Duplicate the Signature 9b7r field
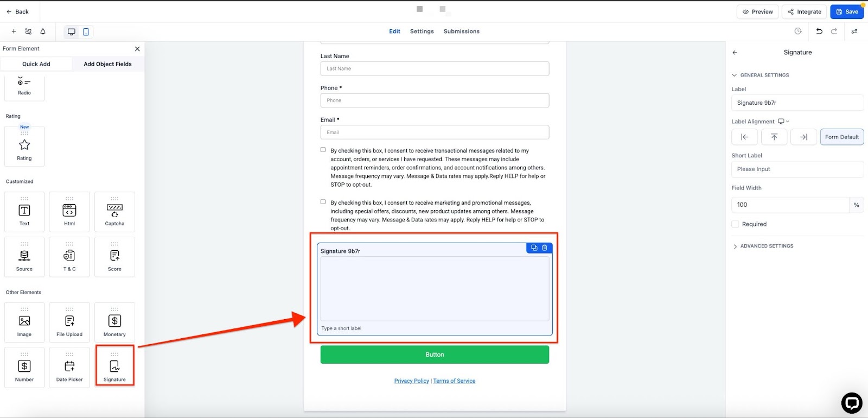868x418 pixels. point(534,248)
